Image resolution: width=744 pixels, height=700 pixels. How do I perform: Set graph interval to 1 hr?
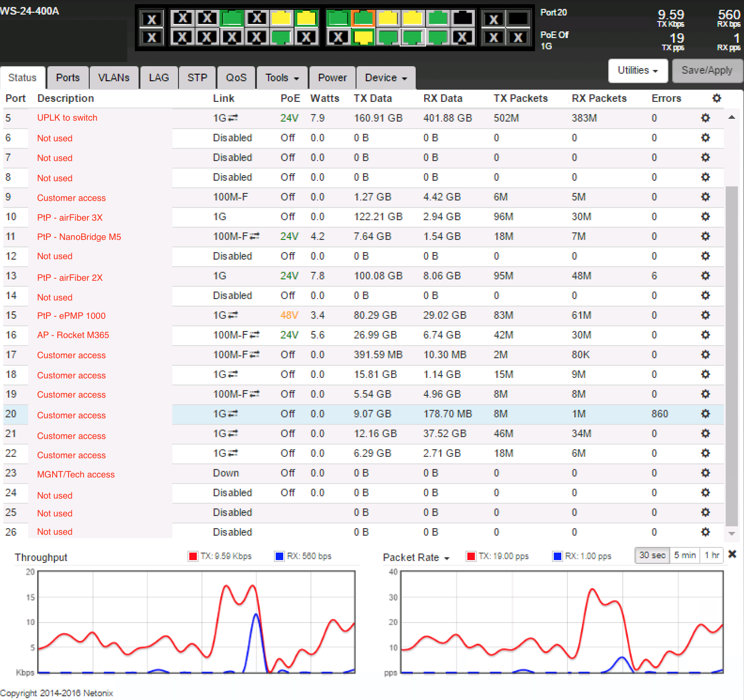[712, 555]
